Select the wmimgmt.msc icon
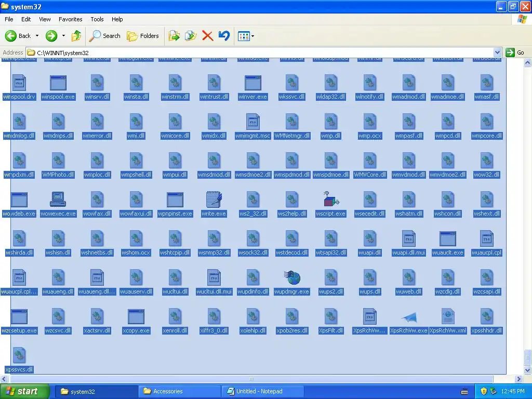The image size is (532, 399). click(x=253, y=122)
